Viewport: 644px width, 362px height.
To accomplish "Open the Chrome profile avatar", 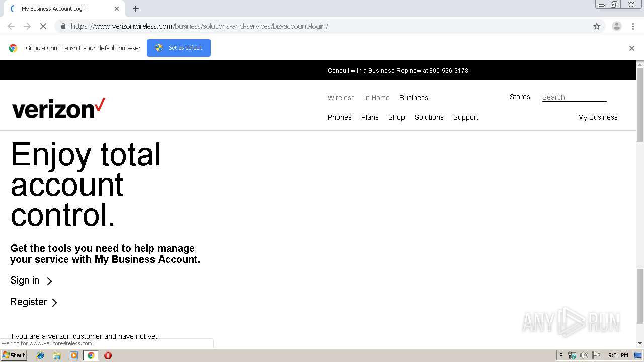I will (x=616, y=26).
